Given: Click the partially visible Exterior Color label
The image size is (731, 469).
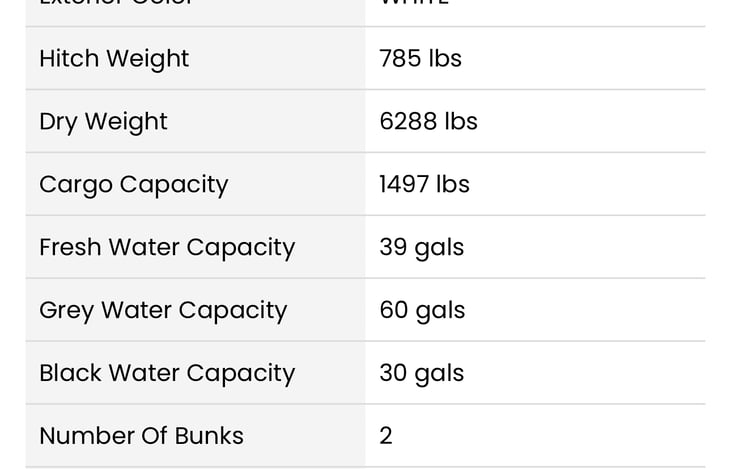Looking at the screenshot, I should tap(116, 4).
